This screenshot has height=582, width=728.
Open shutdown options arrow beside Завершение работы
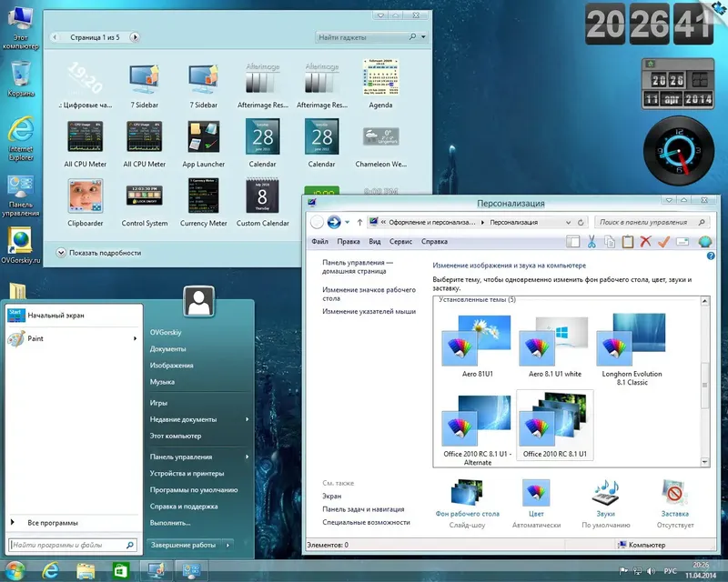[228, 545]
